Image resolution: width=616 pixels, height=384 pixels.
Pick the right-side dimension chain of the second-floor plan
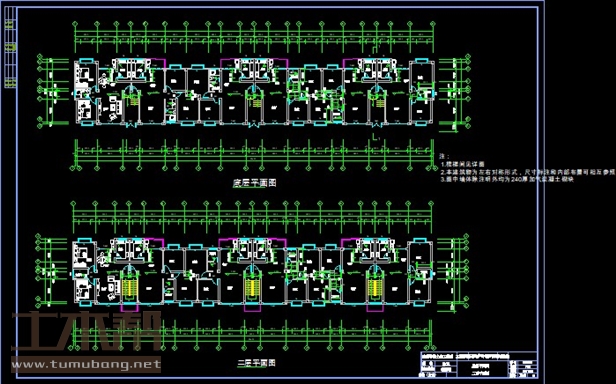pos(453,271)
